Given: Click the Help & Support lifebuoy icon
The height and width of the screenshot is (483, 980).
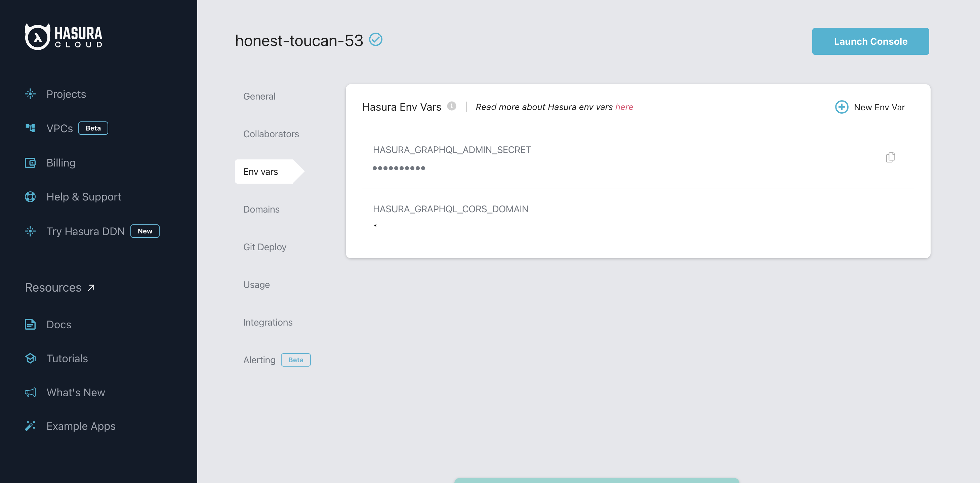Looking at the screenshot, I should coord(30,197).
